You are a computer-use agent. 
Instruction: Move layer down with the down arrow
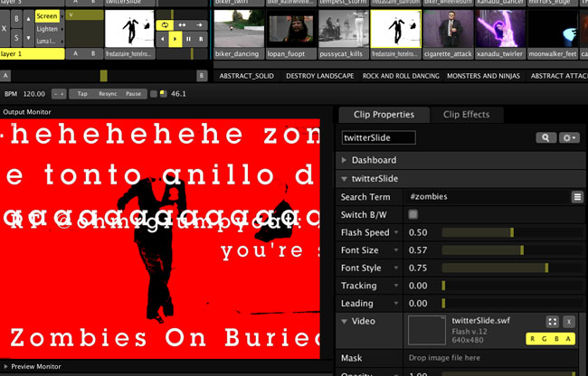tap(28, 38)
